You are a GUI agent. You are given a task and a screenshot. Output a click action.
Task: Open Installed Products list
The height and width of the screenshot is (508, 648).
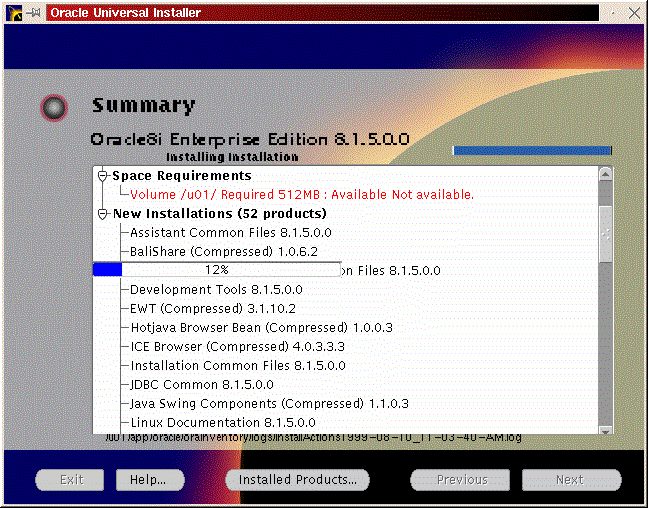pyautogui.click(x=297, y=480)
